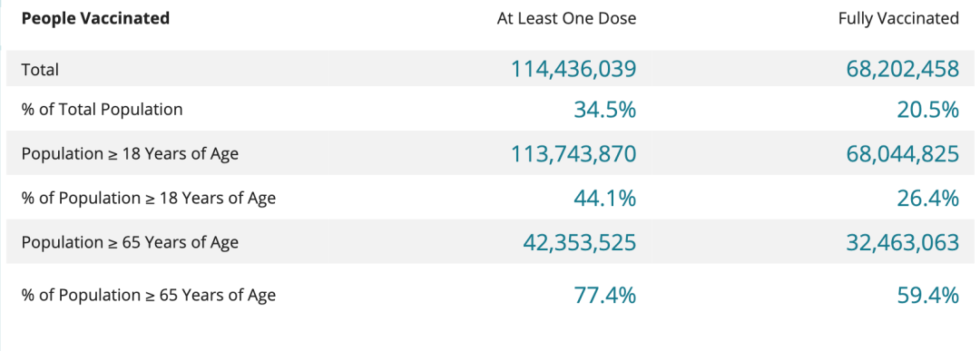Click the 20.5% value
This screenshot has height=351, width=980.
click(x=928, y=110)
